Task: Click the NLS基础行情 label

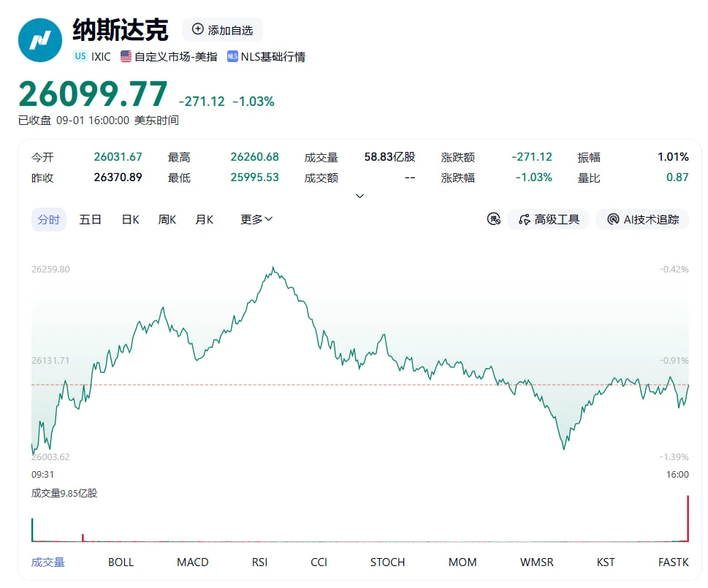Action: click(x=273, y=56)
